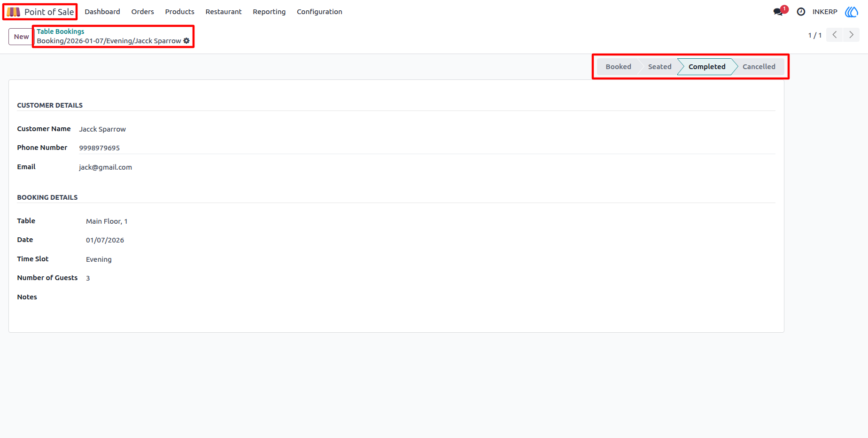Screen dimensions: 868x438
Task: Set status to Booked
Action: tap(618, 67)
